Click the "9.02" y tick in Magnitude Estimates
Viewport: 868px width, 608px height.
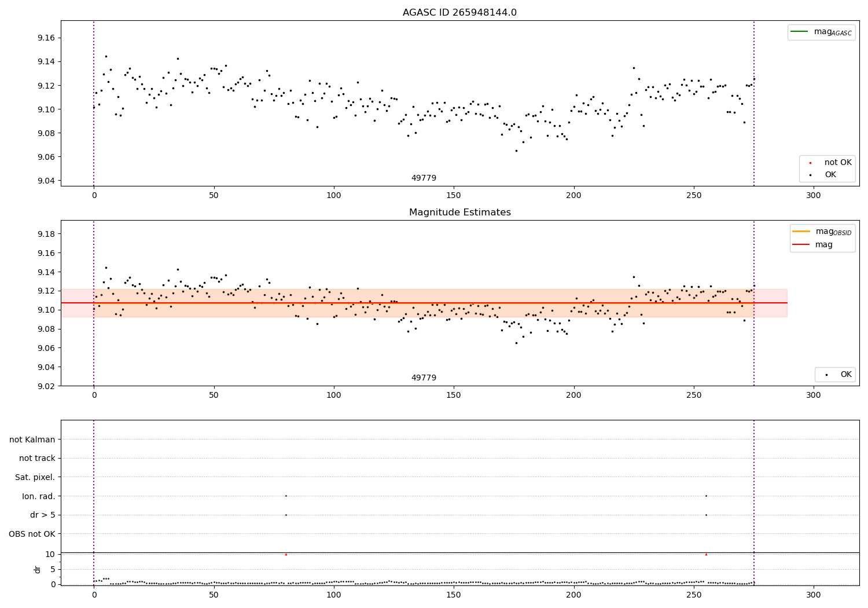coord(45,386)
